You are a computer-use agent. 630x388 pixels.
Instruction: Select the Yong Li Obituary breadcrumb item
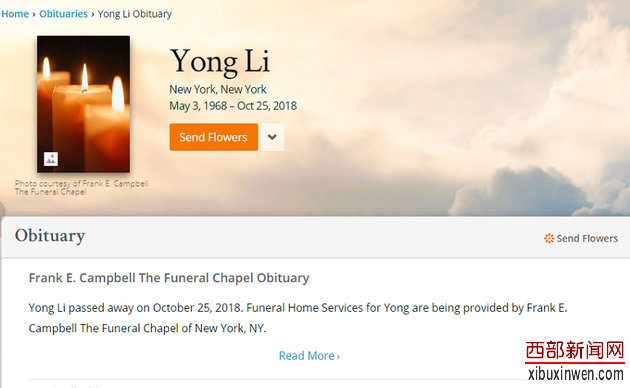(x=135, y=14)
